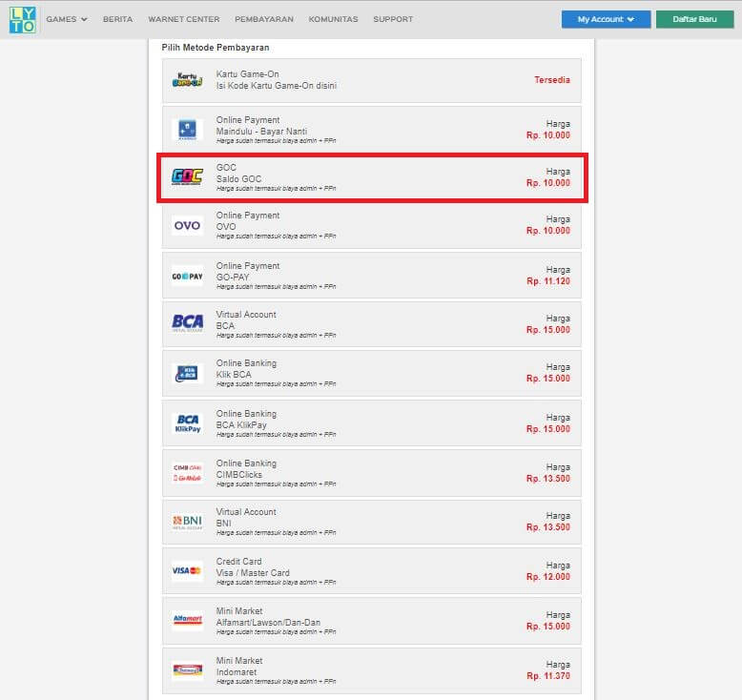Click the BCA Virtual Account logo
Viewport: 742px width, 700px height.
tap(187, 322)
